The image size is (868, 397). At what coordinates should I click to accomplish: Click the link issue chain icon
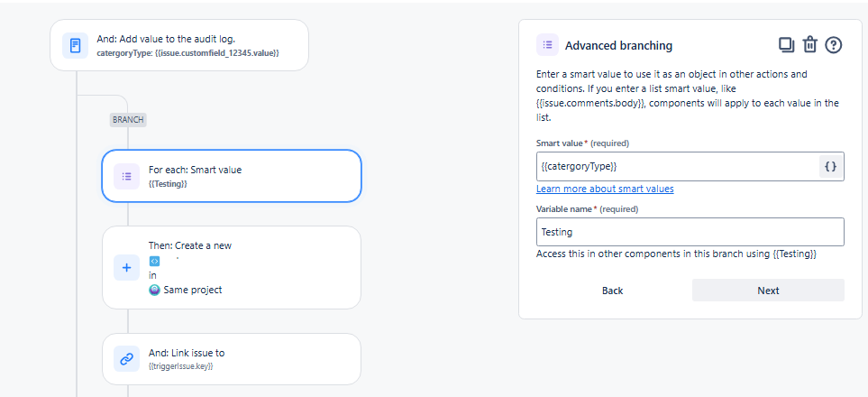tap(126, 359)
